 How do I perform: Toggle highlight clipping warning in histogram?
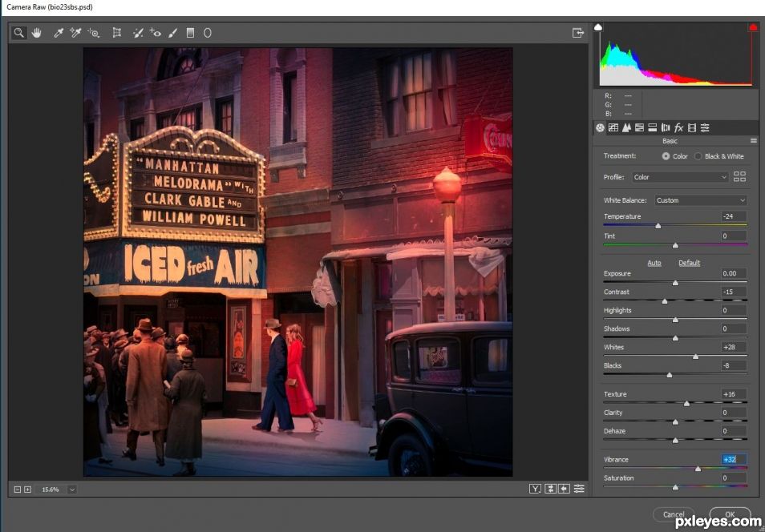(x=753, y=27)
